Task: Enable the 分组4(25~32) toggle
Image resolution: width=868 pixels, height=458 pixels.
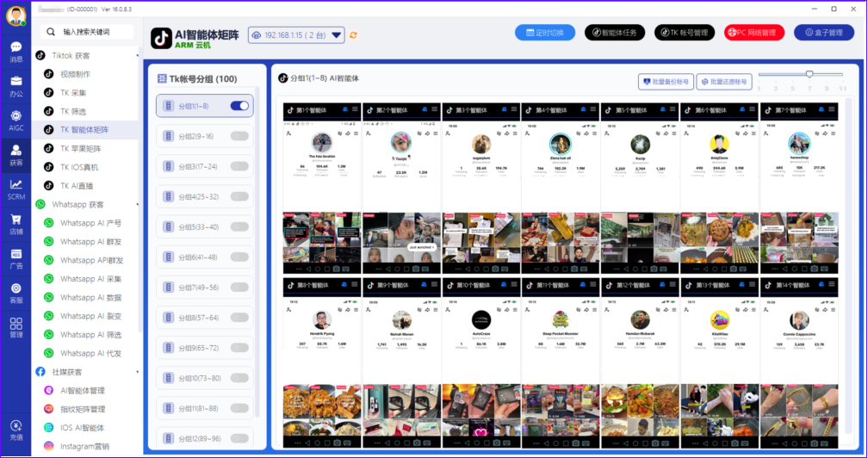Action: click(239, 196)
